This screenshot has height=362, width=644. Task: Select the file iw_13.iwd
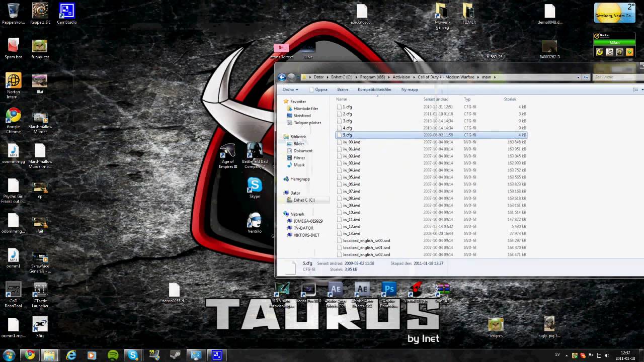point(430,234)
